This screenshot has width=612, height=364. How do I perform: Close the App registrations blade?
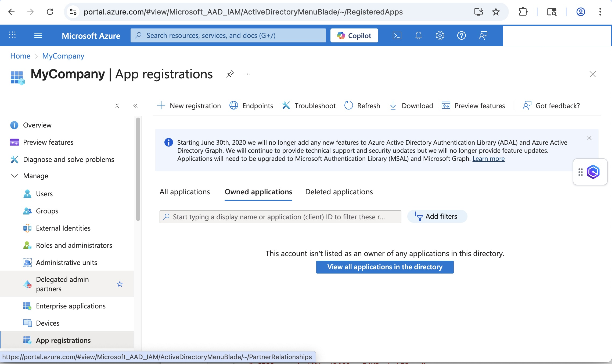coord(592,74)
